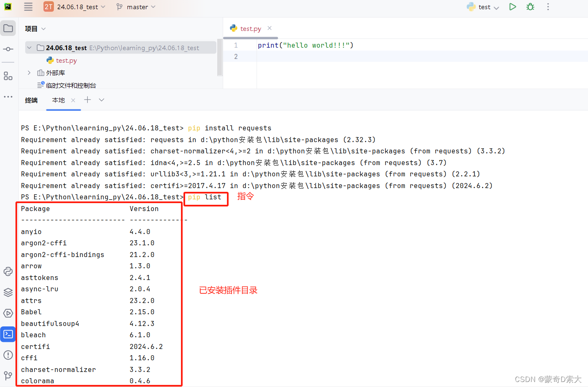Open the main hamburger menu
The width and height of the screenshot is (588, 387).
(28, 7)
